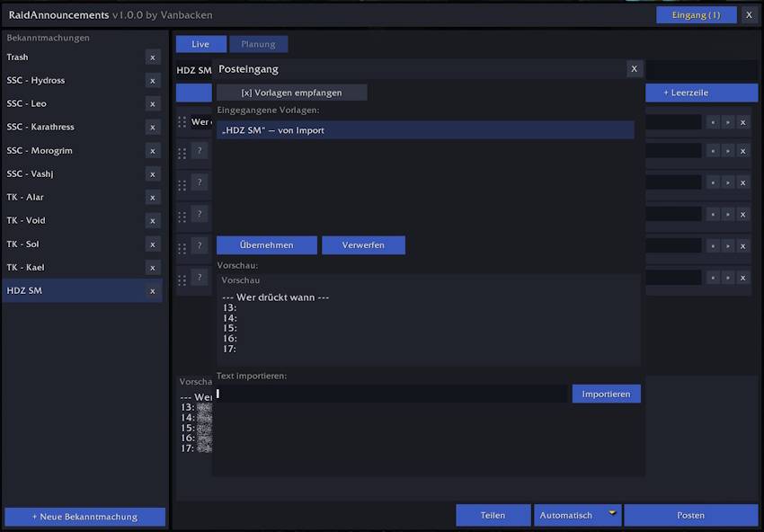Click the ? icon on the third line row
The height and width of the screenshot is (532, 764).
200,182
